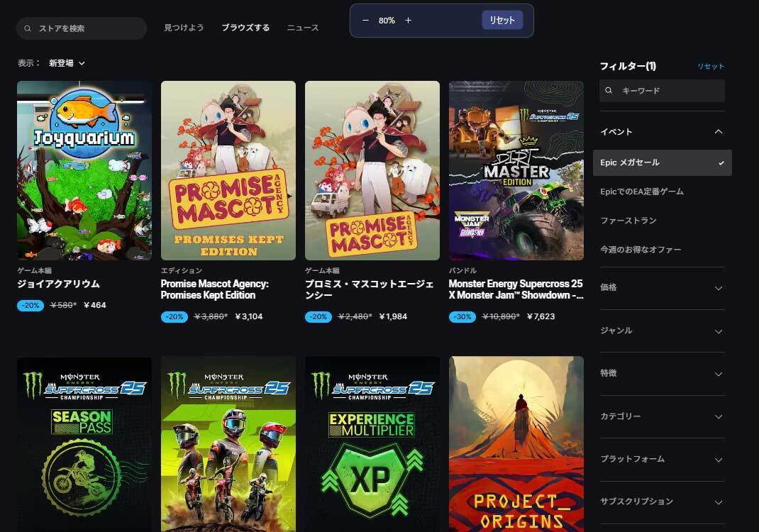Click the ¥3,104 sale price

(x=249, y=316)
